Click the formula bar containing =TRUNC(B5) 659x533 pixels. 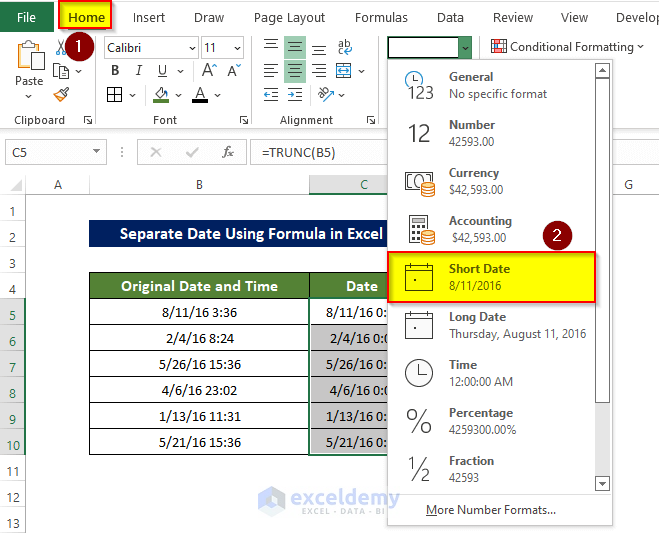point(318,152)
